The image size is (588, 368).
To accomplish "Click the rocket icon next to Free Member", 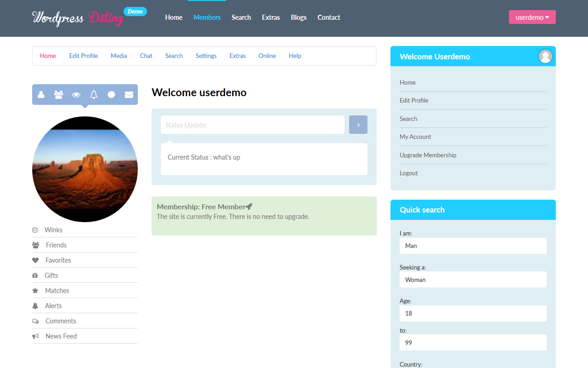I will click(249, 207).
